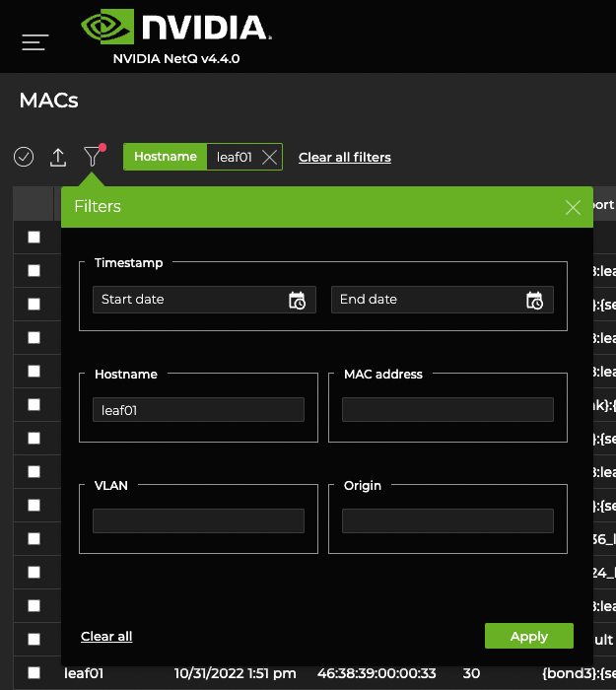
Task: Click the MACs page title
Action: coord(49,101)
